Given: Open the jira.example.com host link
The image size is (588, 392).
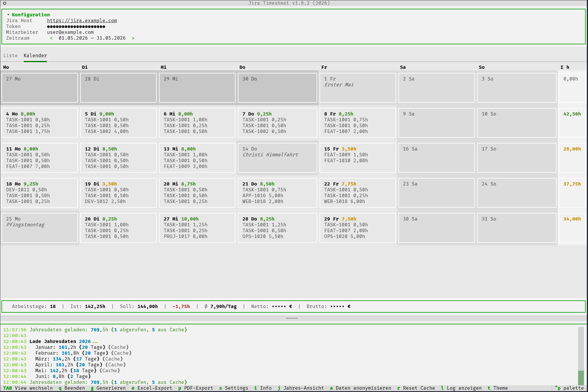Looking at the screenshot, I should (x=82, y=20).
